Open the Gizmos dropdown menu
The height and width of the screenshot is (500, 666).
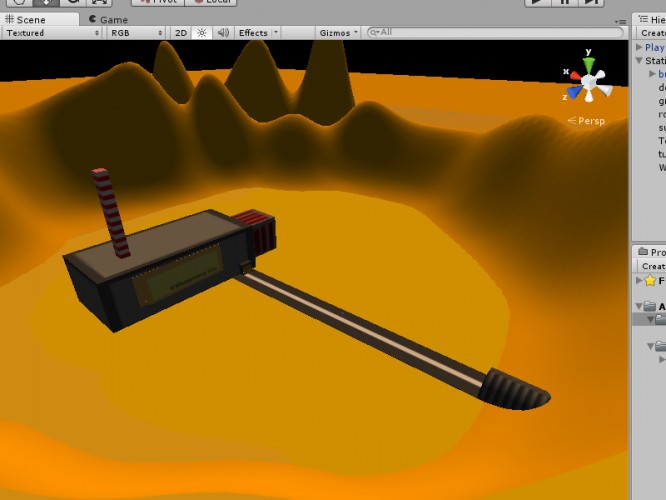338,33
